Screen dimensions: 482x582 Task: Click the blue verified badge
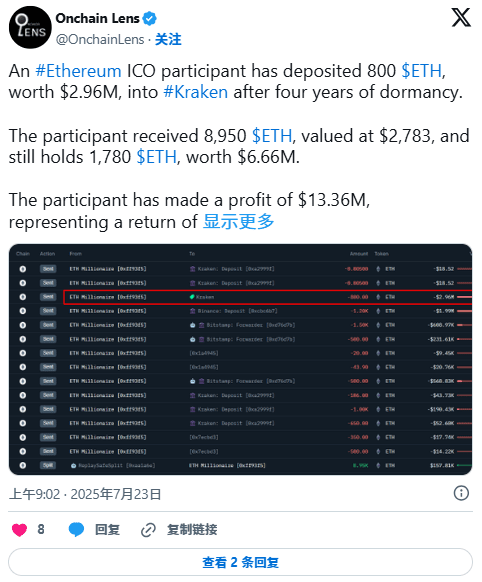point(150,19)
